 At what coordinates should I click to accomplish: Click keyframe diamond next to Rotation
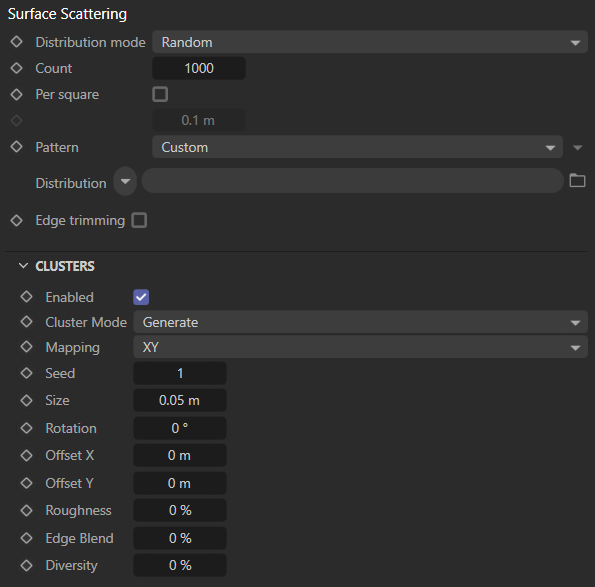pos(27,428)
